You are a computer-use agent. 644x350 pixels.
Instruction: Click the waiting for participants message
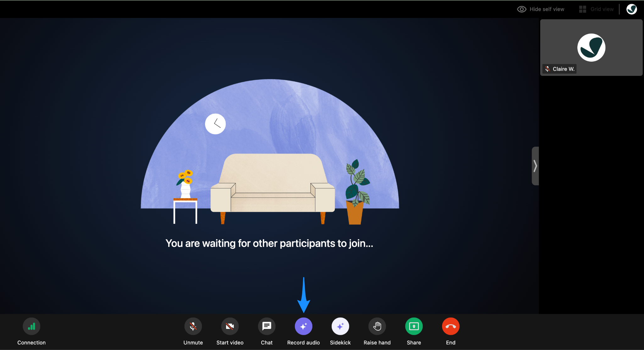(269, 243)
